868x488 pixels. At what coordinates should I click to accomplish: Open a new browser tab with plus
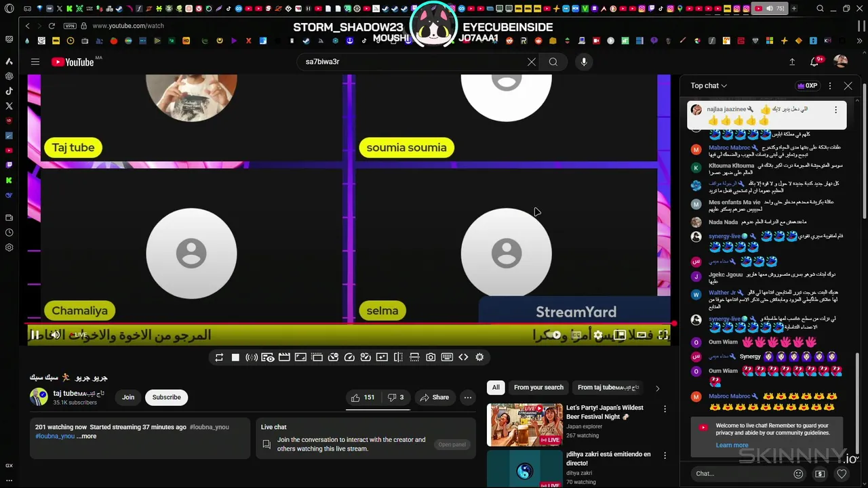[x=794, y=8]
